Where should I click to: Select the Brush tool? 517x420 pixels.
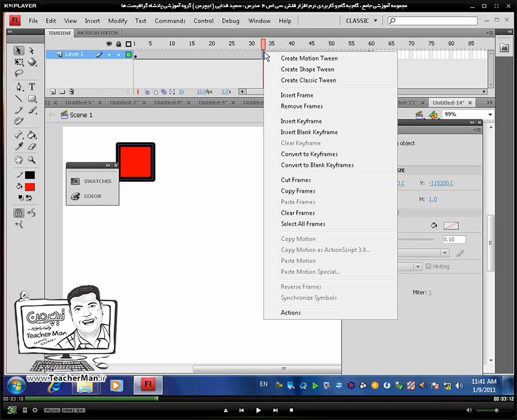coord(32,110)
